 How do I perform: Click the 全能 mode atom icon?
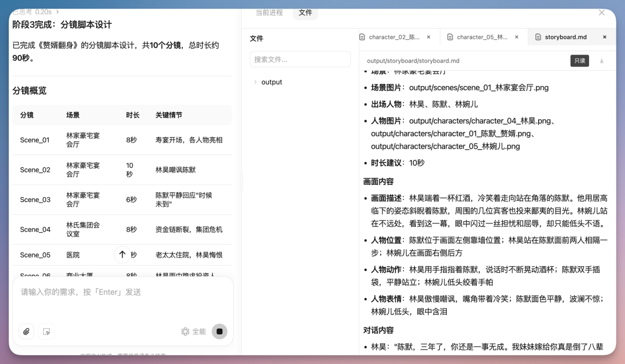[185, 331]
